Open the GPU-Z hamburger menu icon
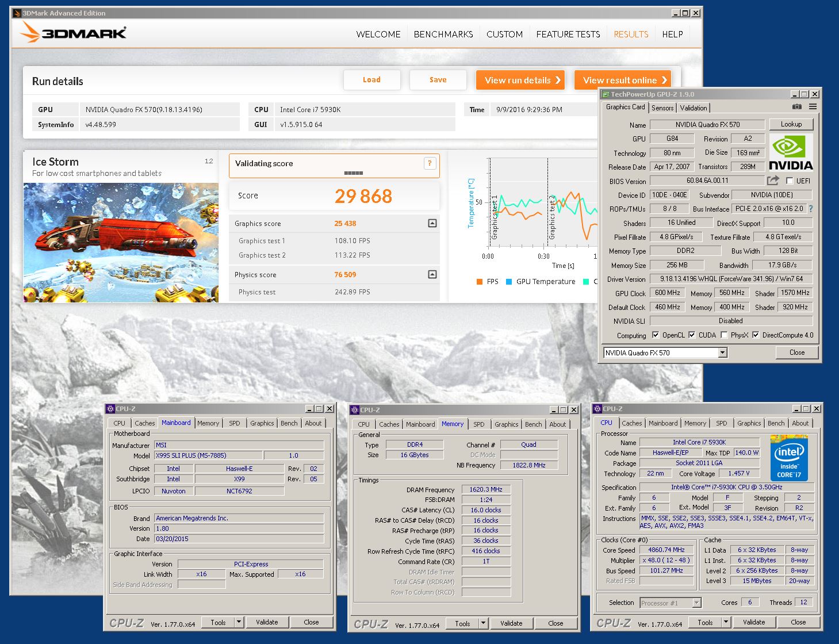The image size is (839, 644). [813, 107]
